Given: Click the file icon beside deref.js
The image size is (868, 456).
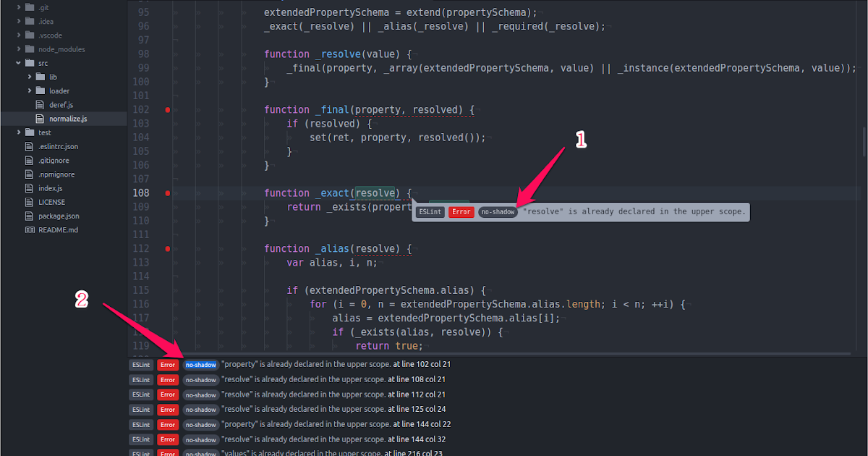Looking at the screenshot, I should pyautogui.click(x=41, y=105).
